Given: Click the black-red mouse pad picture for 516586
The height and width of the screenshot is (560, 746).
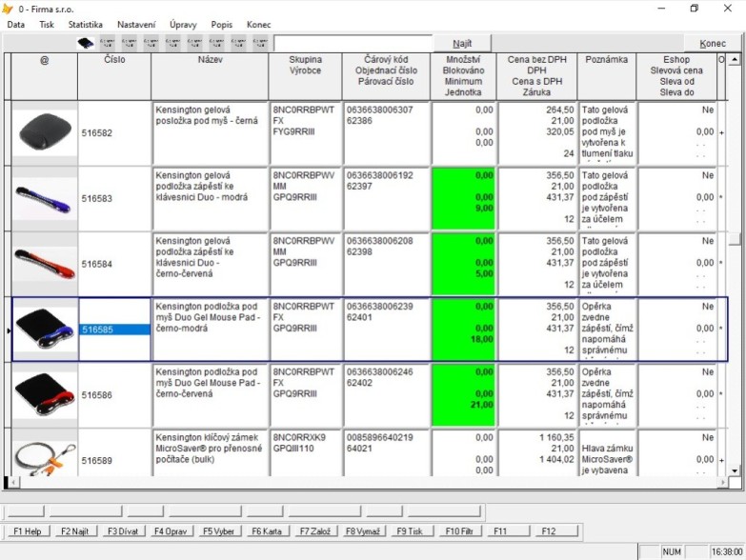Looking at the screenshot, I should tap(45, 395).
